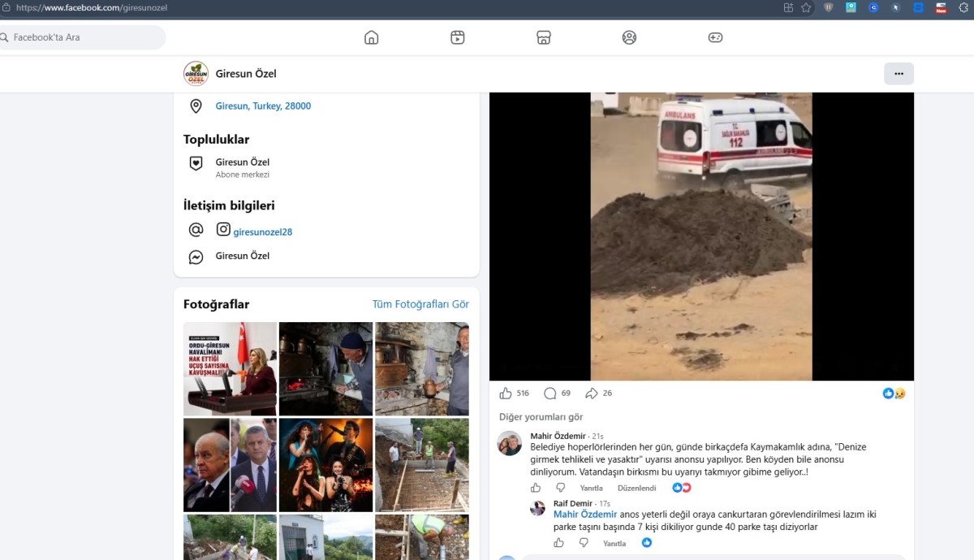974x560 pixels.
Task: Click the 516 likes count
Action: click(x=523, y=393)
